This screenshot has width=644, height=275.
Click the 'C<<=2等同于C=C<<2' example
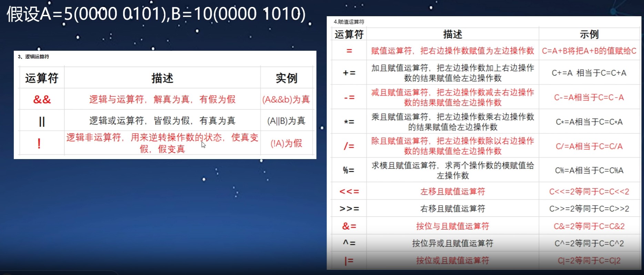(589, 191)
